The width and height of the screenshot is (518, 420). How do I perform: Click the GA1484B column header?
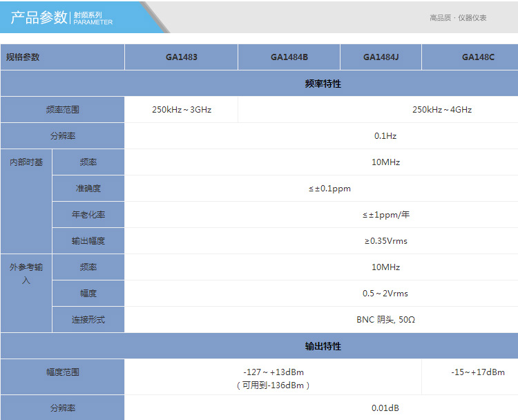click(289, 57)
